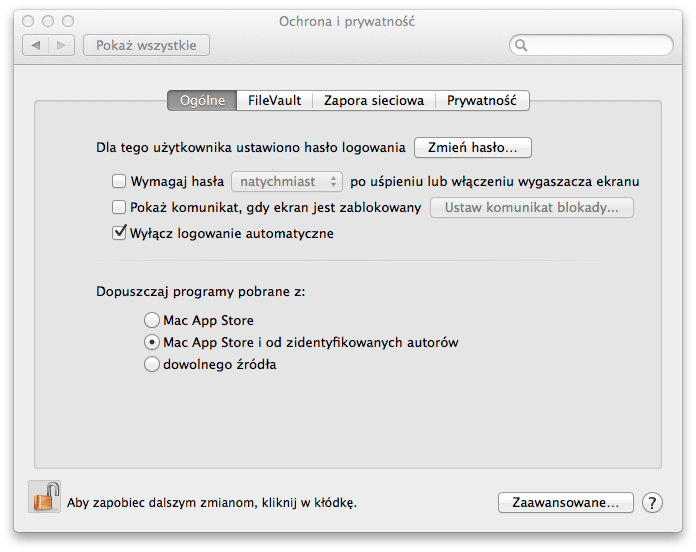Click the 'Pokaż wszystkie' button

coord(146,45)
